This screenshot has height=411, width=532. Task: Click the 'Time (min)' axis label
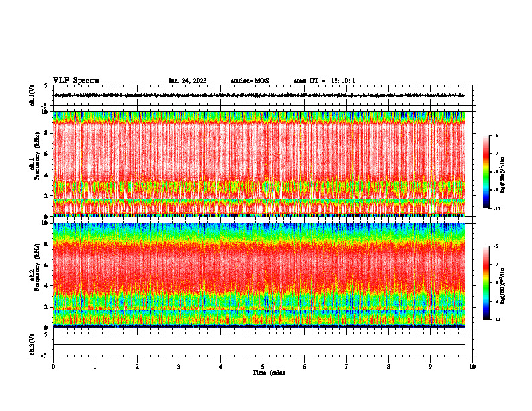click(x=269, y=373)
